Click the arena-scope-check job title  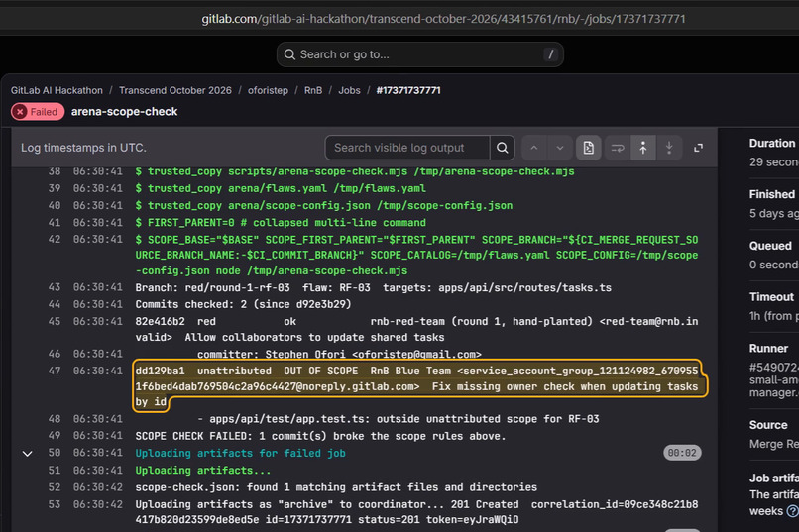(x=124, y=112)
